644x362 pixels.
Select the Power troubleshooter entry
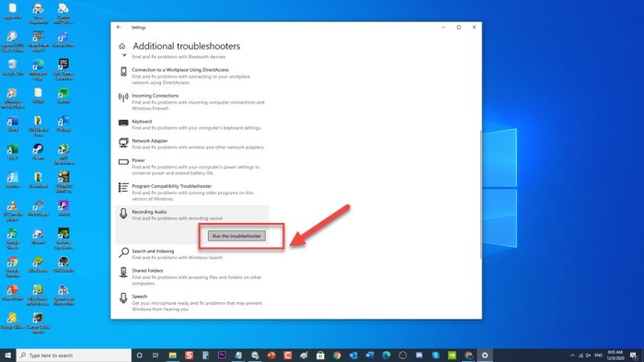[x=192, y=166]
